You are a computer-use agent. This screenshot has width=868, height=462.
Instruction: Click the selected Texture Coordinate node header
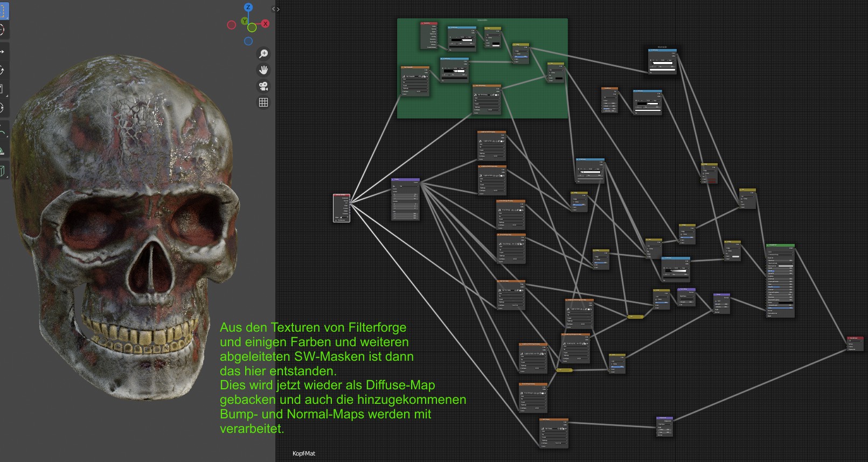[342, 195]
